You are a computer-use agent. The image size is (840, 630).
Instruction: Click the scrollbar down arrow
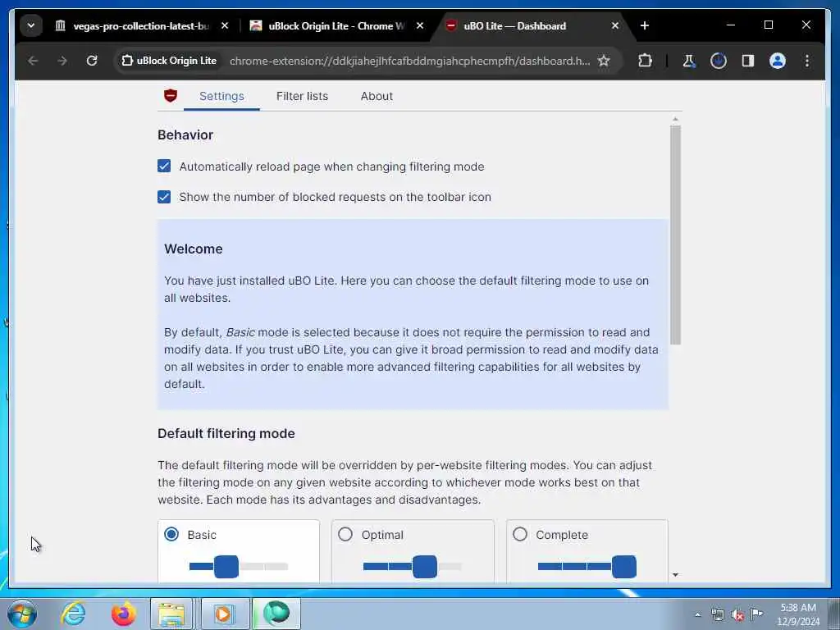click(676, 575)
